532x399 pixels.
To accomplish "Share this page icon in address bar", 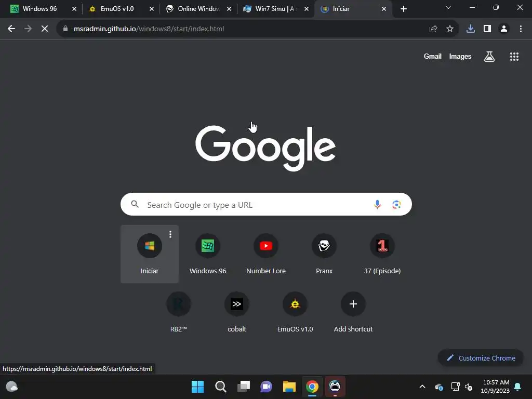I will pos(433,29).
